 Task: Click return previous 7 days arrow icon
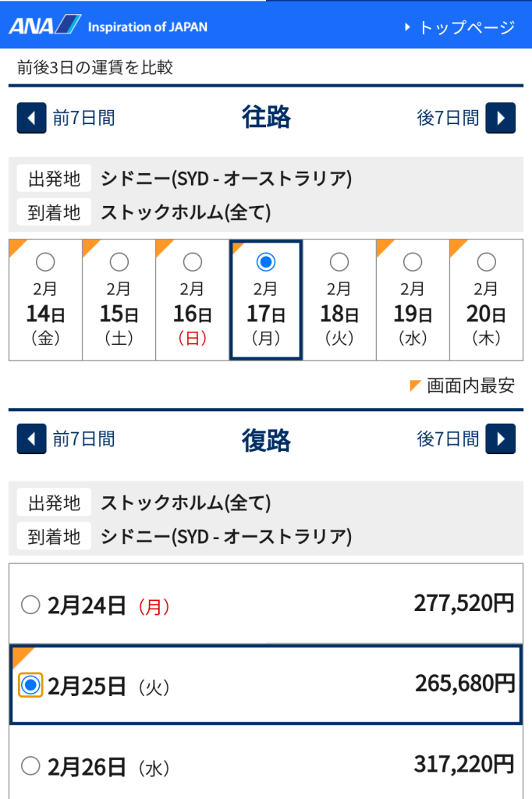click(x=31, y=439)
